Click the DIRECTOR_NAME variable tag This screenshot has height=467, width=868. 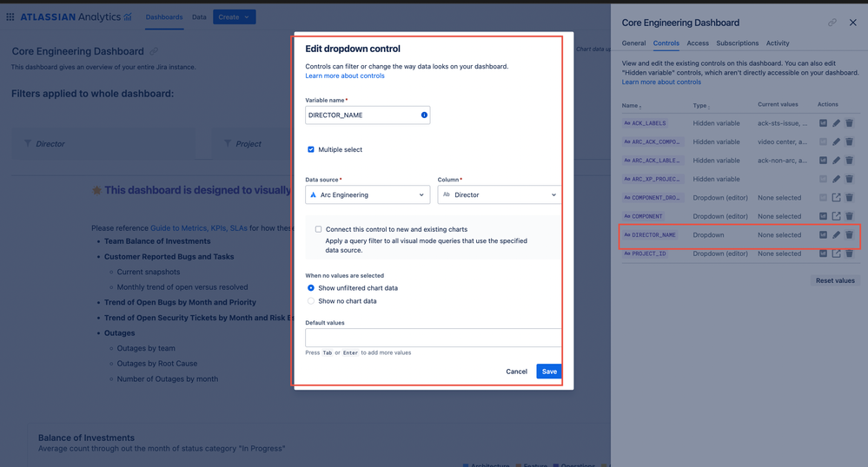pos(650,234)
